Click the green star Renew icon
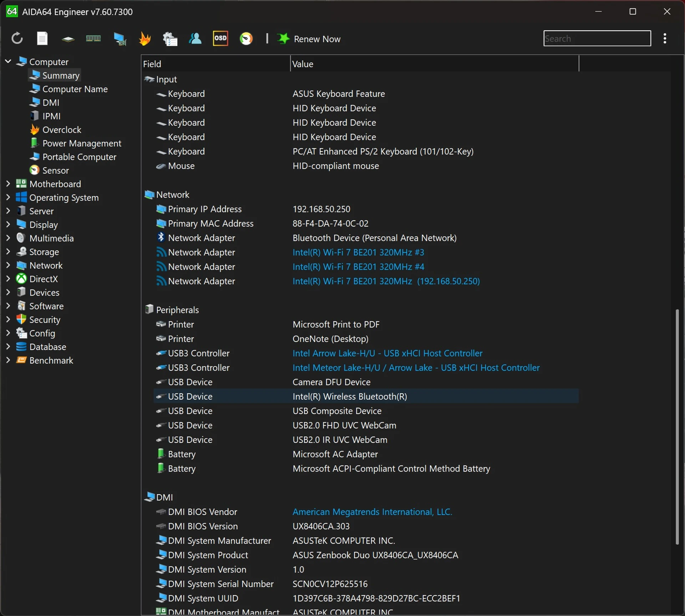685x616 pixels. coord(283,39)
